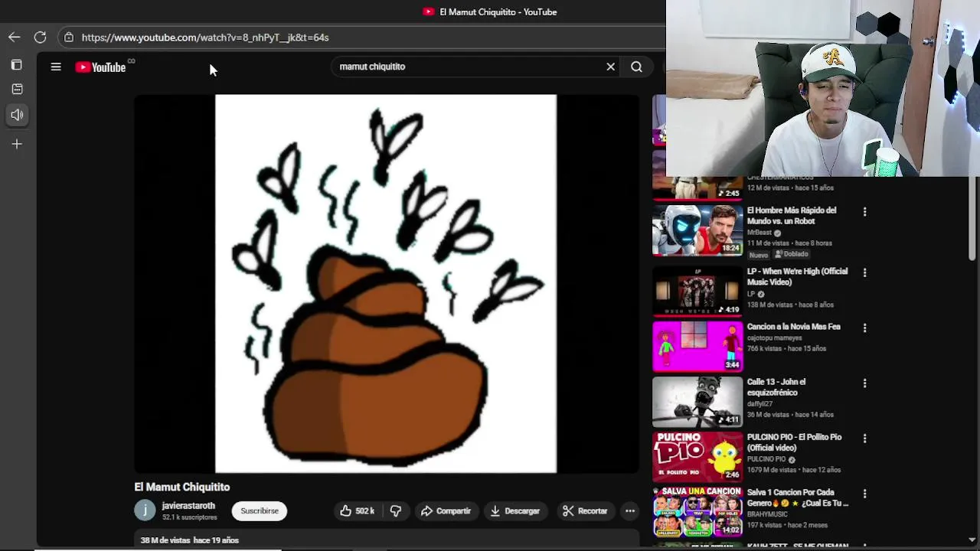Viewport: 980px width, 551px height.
Task: Dislike the video with thumbs-down icon
Action: [396, 510]
